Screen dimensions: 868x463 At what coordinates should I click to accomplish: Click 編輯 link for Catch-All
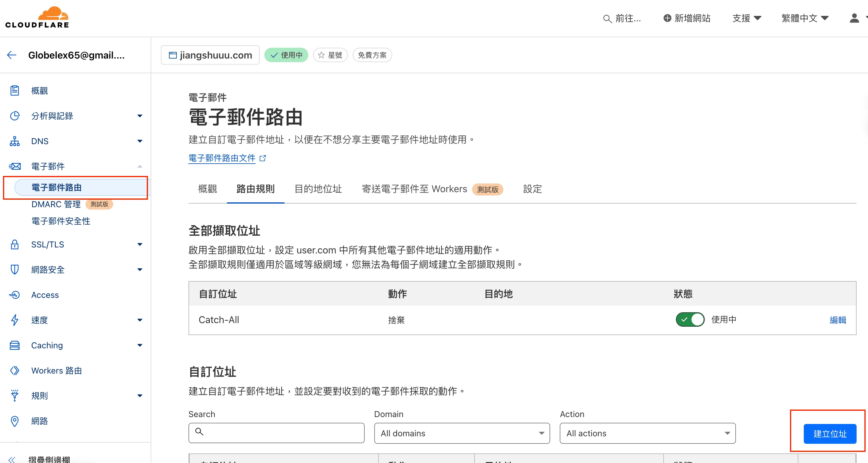click(x=838, y=320)
